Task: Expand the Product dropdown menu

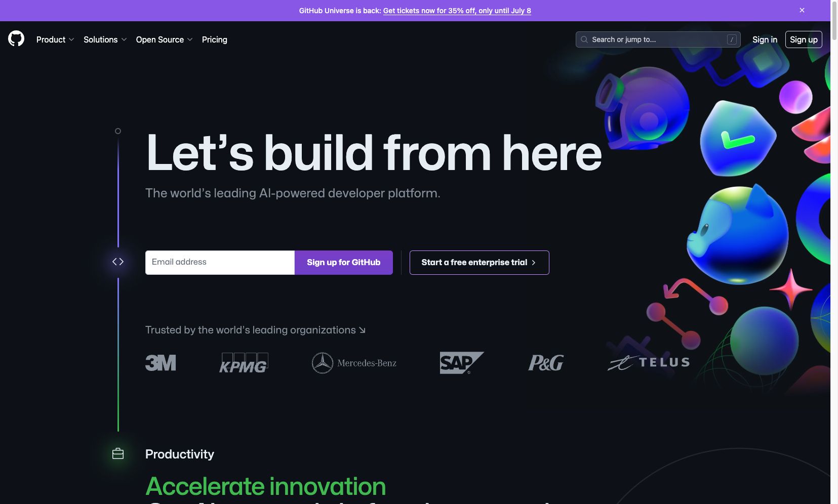Action: [x=55, y=39]
